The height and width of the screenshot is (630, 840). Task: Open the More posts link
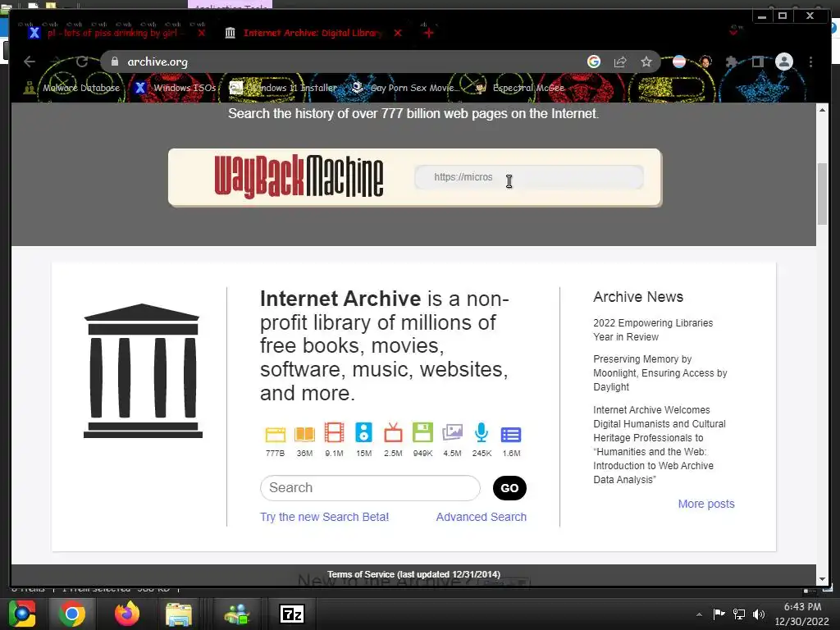coord(706,504)
